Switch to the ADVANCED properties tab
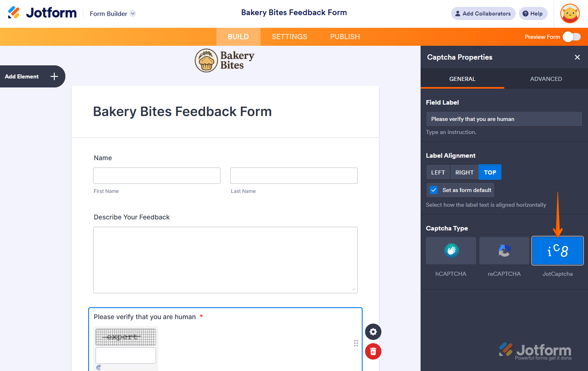The width and height of the screenshot is (588, 371). click(x=546, y=79)
